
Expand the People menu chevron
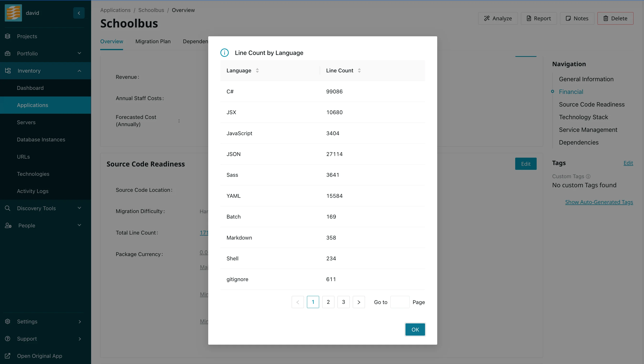pos(79,225)
